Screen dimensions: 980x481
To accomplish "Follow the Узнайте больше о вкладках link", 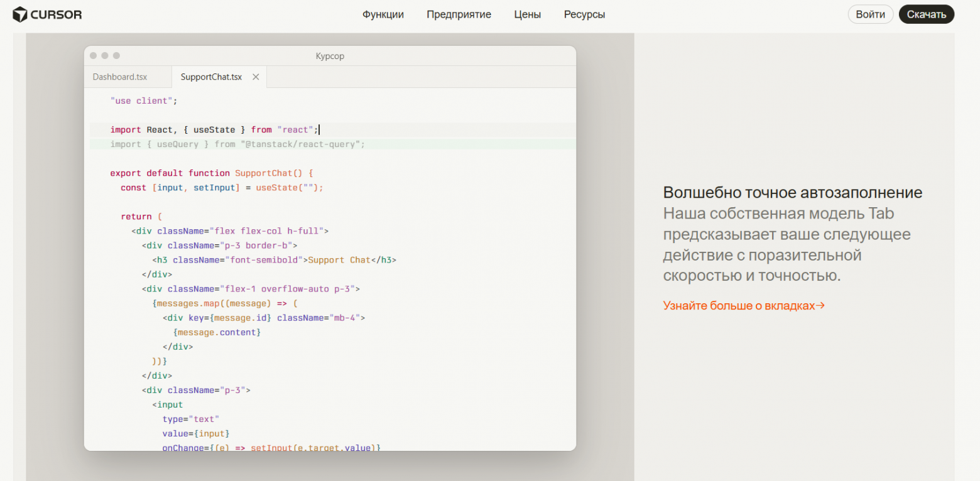I will (744, 306).
